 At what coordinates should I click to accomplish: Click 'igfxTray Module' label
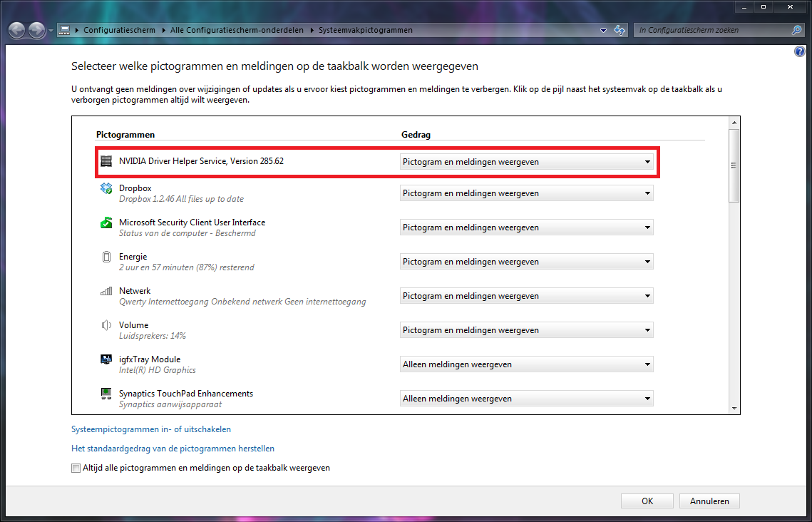150,359
